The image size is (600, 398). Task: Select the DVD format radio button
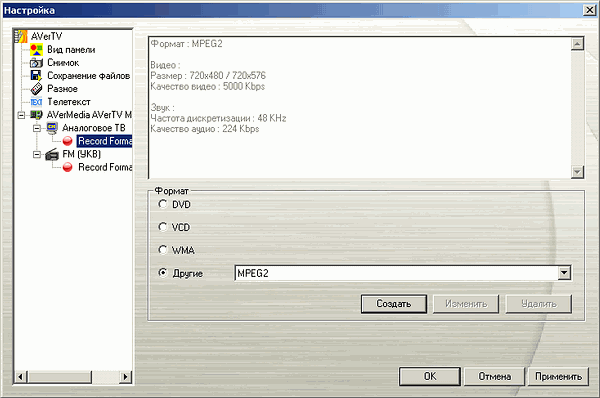tap(163, 204)
